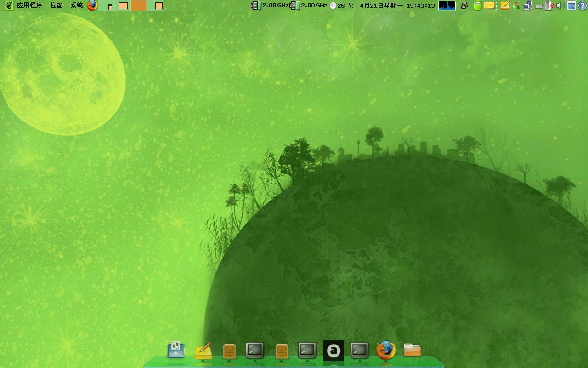Open the blue help question mark
This screenshot has width=588, height=368.
tap(582, 6)
